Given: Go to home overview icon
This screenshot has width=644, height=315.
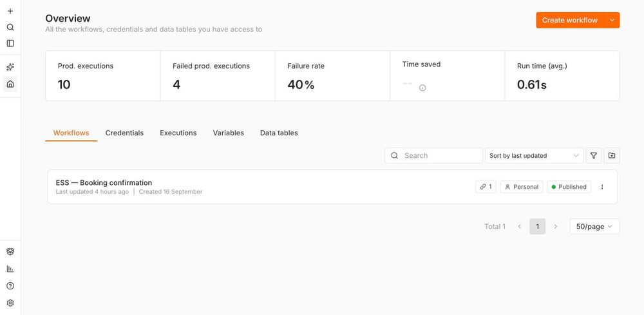Looking at the screenshot, I should point(10,84).
